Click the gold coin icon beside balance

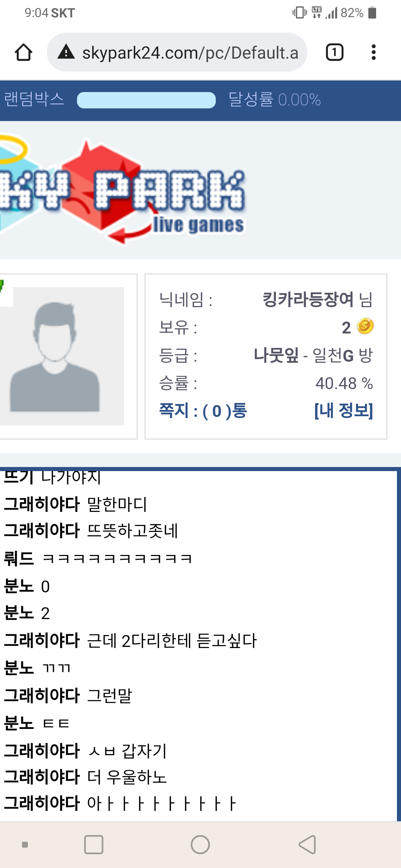pos(365,326)
